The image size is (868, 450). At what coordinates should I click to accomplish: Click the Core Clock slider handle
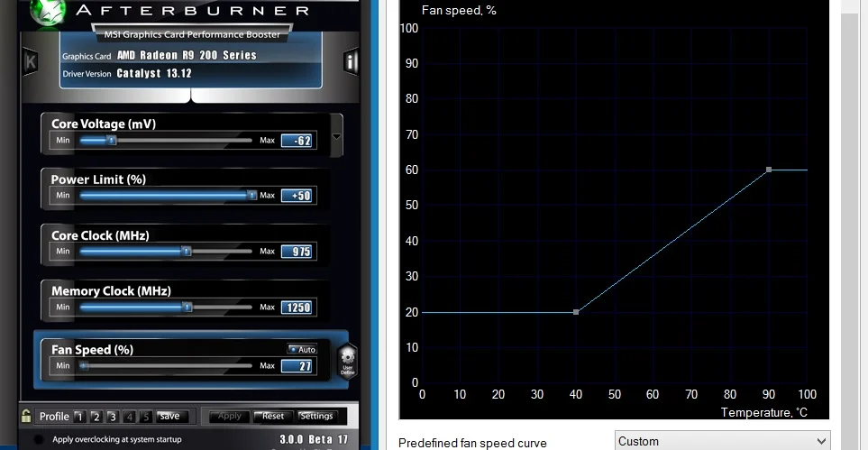point(187,252)
